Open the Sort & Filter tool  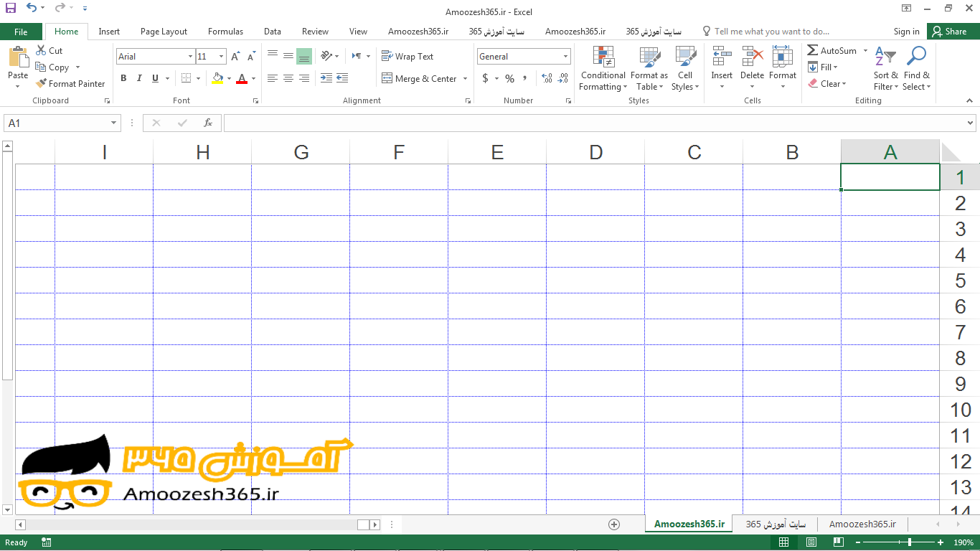[x=885, y=57]
